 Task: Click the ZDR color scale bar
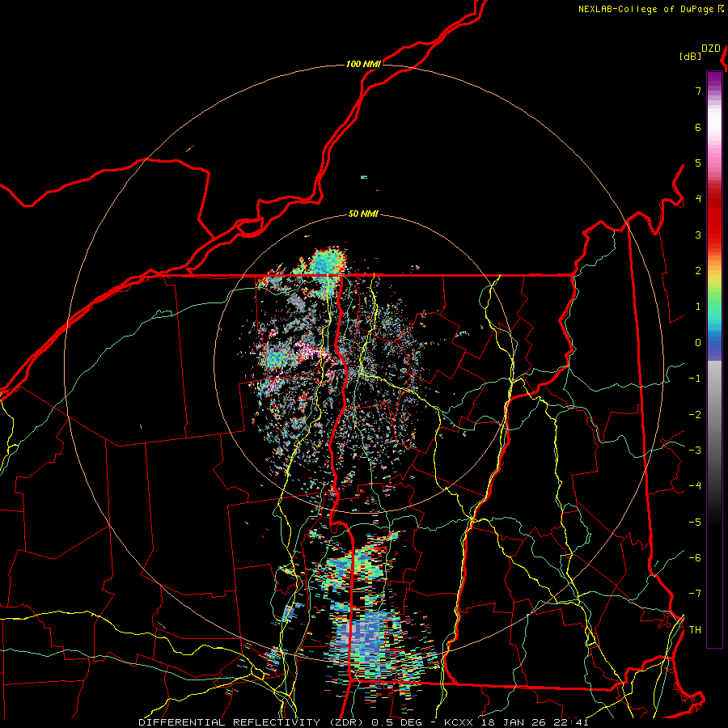click(714, 359)
